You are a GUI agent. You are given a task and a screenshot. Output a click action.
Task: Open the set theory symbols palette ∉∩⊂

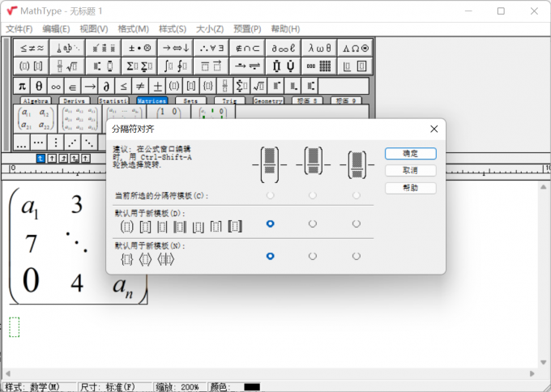point(247,48)
